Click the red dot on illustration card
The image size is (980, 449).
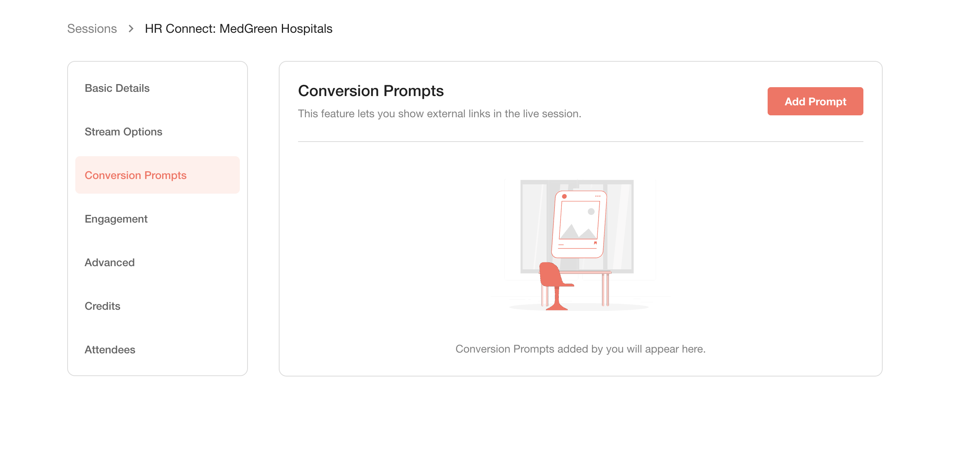[x=564, y=196]
